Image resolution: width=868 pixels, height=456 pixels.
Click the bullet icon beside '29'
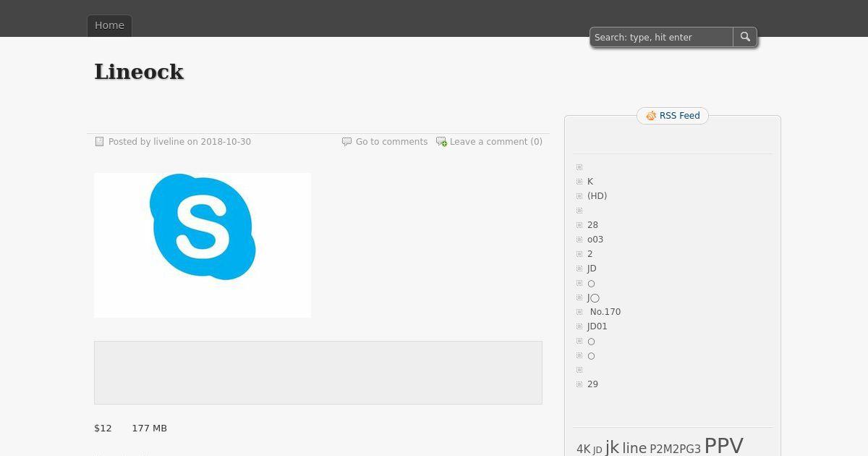click(579, 384)
